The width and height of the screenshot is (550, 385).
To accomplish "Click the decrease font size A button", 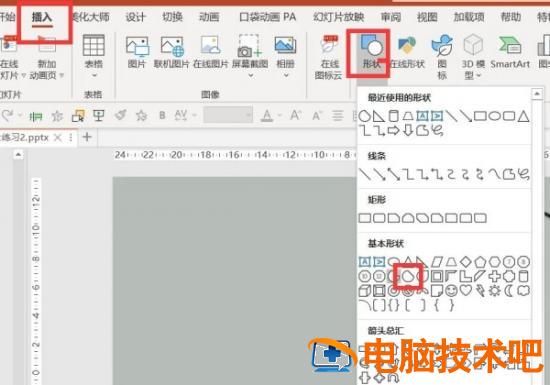I will pyautogui.click(x=317, y=115).
